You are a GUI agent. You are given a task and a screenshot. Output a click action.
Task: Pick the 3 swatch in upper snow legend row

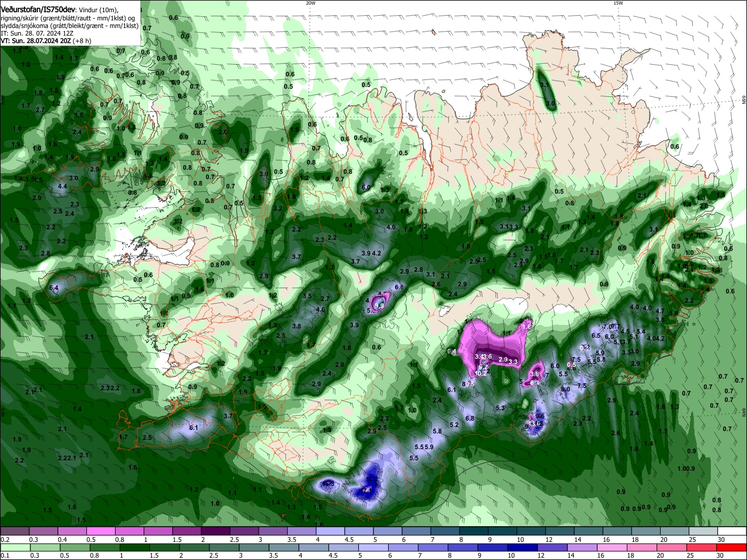[x=272, y=531]
